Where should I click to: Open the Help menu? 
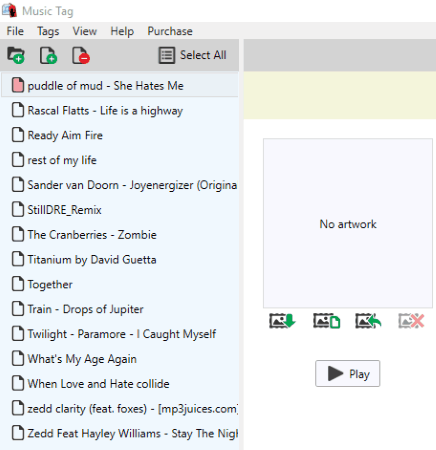[122, 31]
